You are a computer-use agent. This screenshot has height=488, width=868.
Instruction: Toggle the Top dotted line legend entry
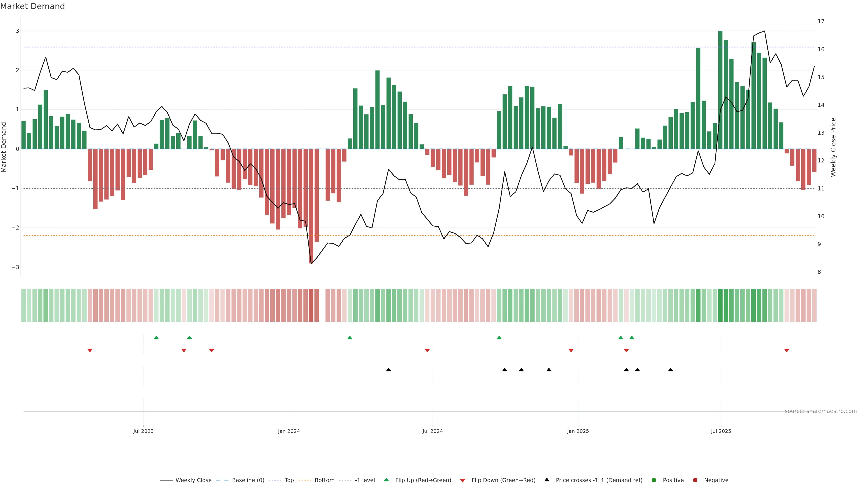pos(289,480)
